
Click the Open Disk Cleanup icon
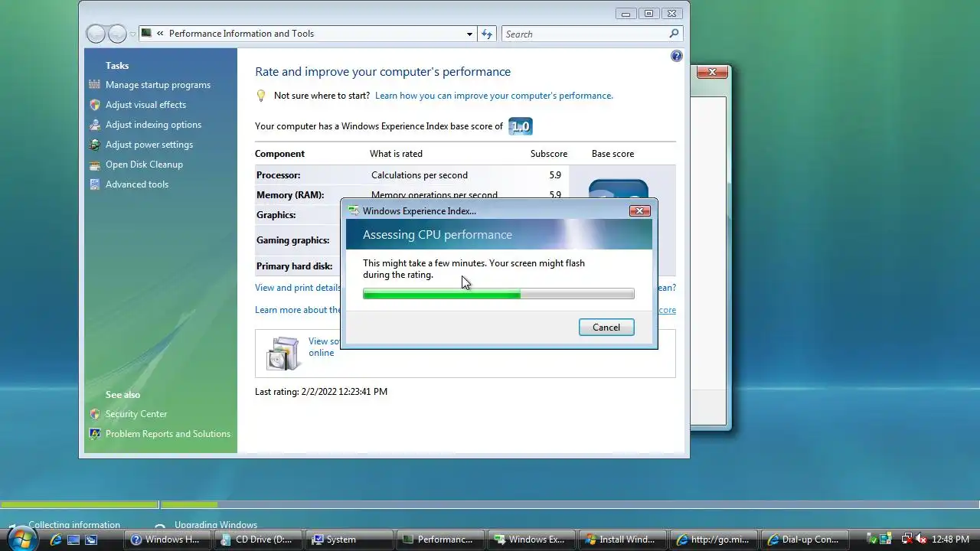point(95,165)
